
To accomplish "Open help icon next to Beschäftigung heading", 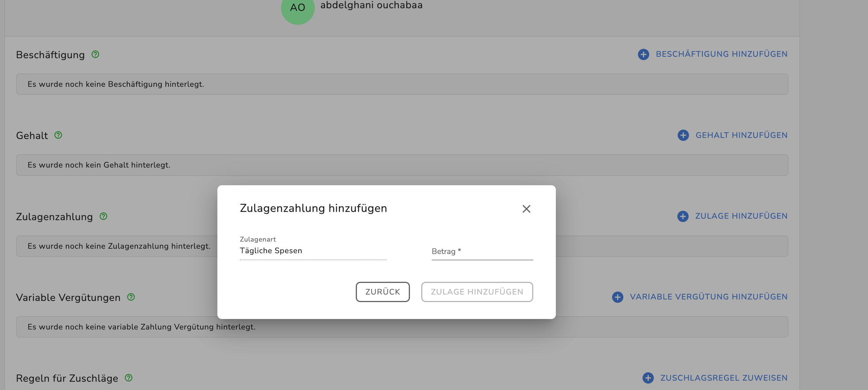I will pyautogui.click(x=96, y=54).
